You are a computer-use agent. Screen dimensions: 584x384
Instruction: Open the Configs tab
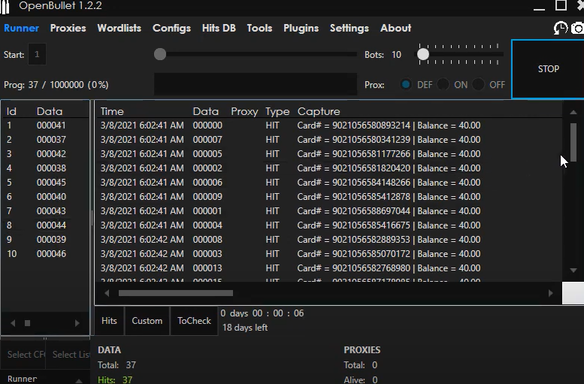click(x=171, y=28)
